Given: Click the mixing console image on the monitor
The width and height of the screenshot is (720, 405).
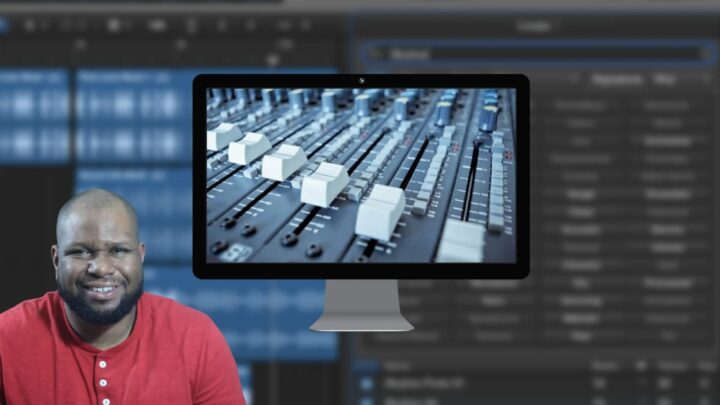Looking at the screenshot, I should [x=361, y=175].
